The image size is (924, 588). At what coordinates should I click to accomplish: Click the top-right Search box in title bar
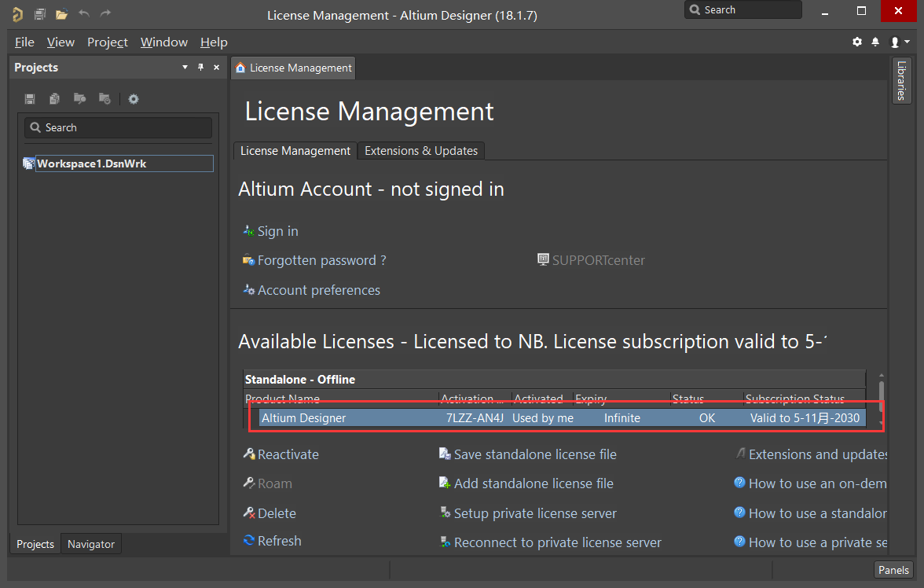coord(742,10)
